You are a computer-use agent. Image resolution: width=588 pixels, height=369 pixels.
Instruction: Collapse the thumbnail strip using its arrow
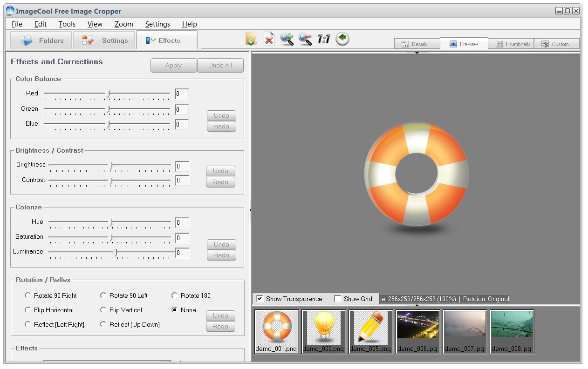(417, 305)
